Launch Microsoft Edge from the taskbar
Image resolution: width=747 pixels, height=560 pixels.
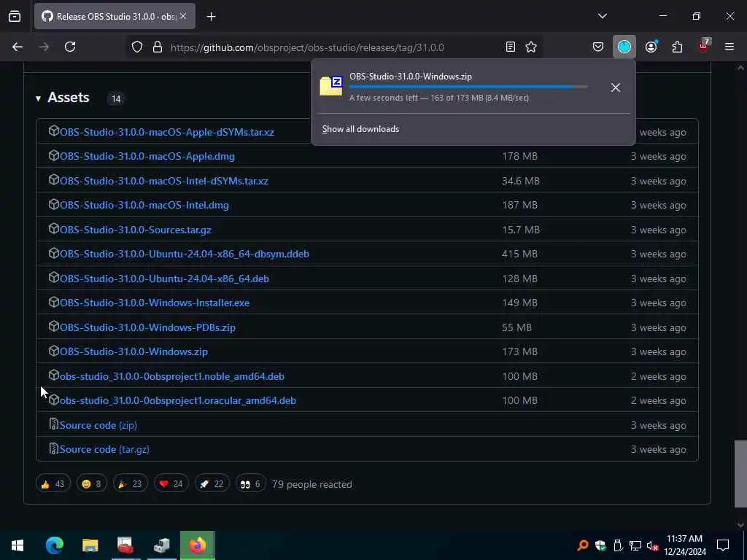54,545
